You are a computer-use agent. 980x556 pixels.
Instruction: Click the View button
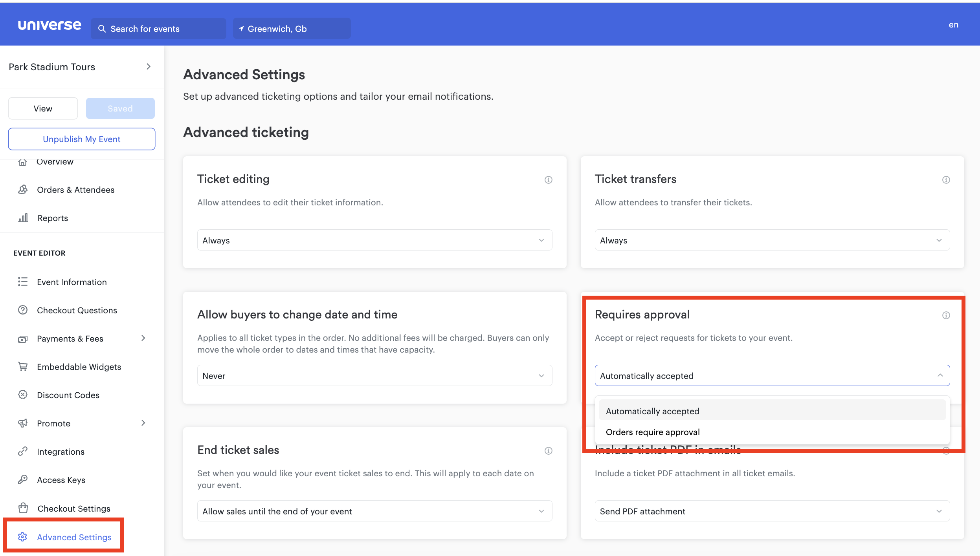tap(43, 108)
